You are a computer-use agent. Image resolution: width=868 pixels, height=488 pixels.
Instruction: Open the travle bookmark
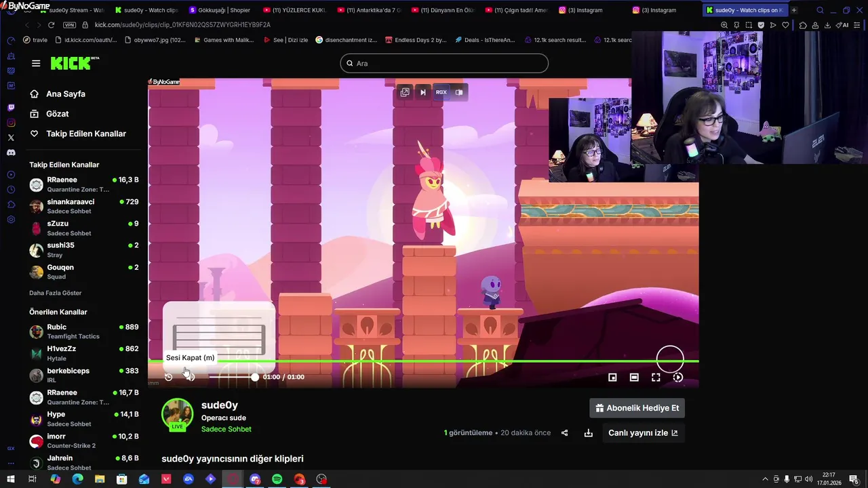coord(35,40)
